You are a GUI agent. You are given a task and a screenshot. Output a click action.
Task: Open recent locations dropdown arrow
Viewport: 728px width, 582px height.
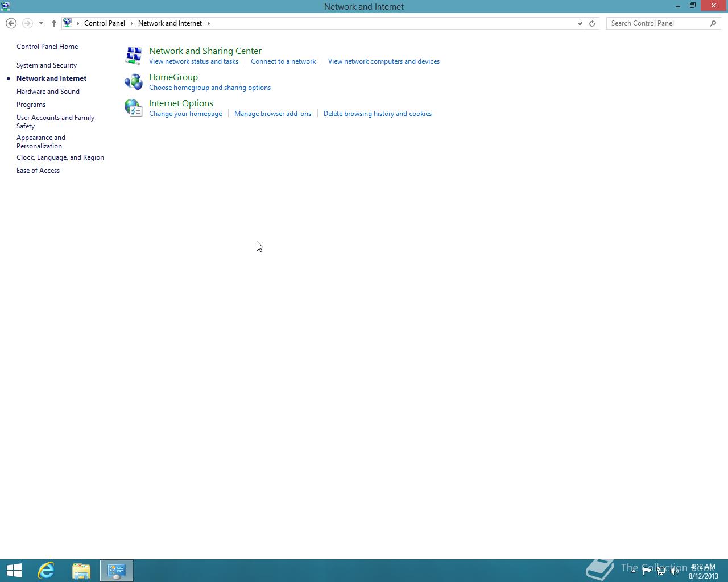pyautogui.click(x=41, y=23)
